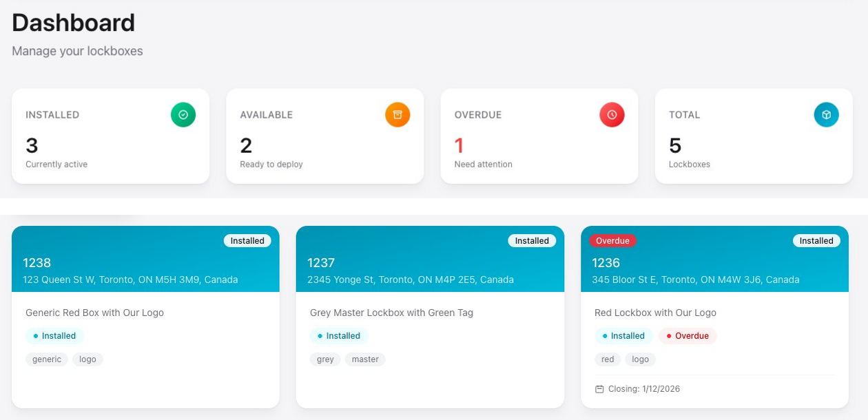Click the teal Total cube icon
Viewport: 868px width, 420px height.
826,114
